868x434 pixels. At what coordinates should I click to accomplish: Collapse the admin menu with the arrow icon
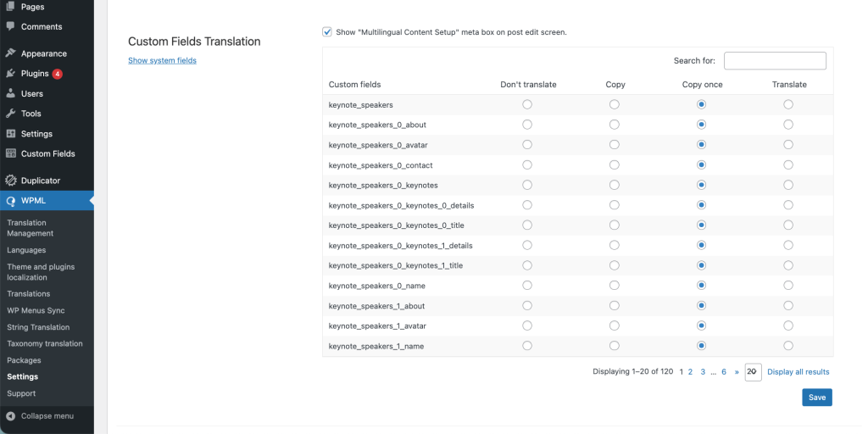(x=10, y=416)
